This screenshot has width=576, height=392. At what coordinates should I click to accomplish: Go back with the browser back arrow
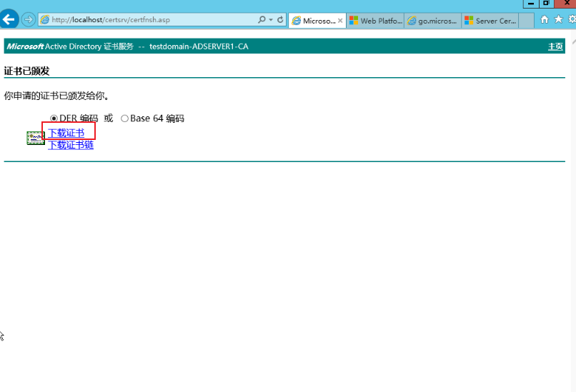[x=9, y=19]
